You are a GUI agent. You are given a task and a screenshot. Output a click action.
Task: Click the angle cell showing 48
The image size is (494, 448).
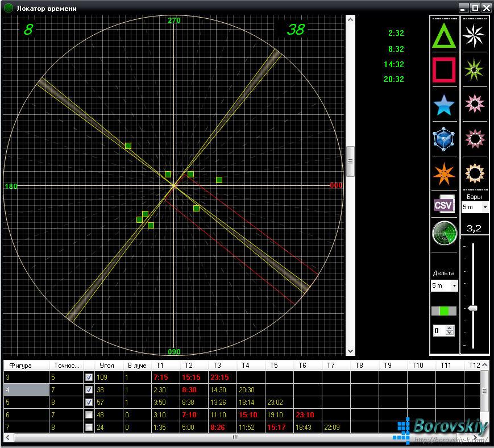pos(109,415)
